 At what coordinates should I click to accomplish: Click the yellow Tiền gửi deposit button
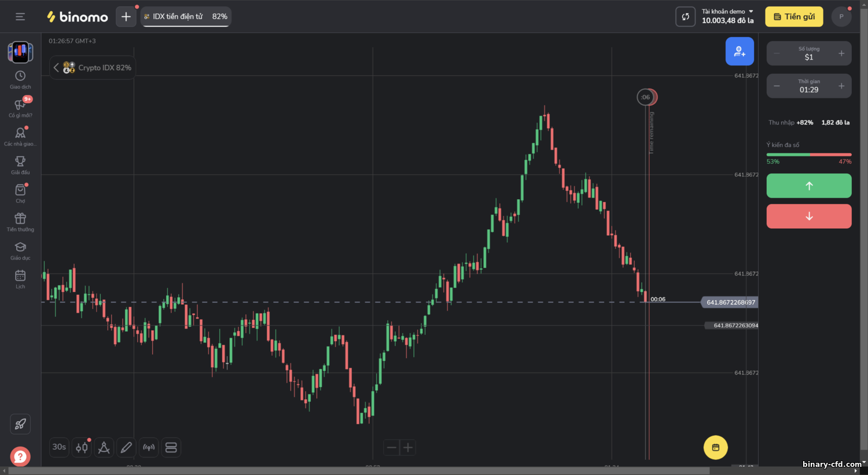[794, 17]
